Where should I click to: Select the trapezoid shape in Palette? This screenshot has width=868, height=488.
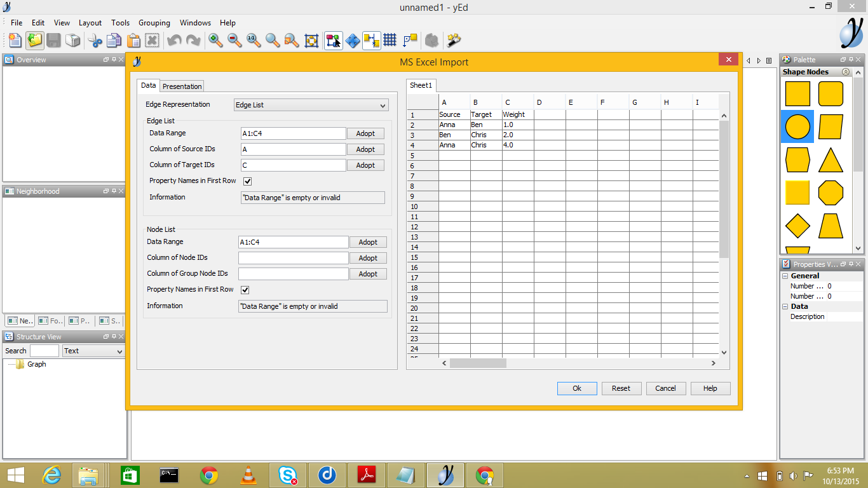click(x=831, y=226)
